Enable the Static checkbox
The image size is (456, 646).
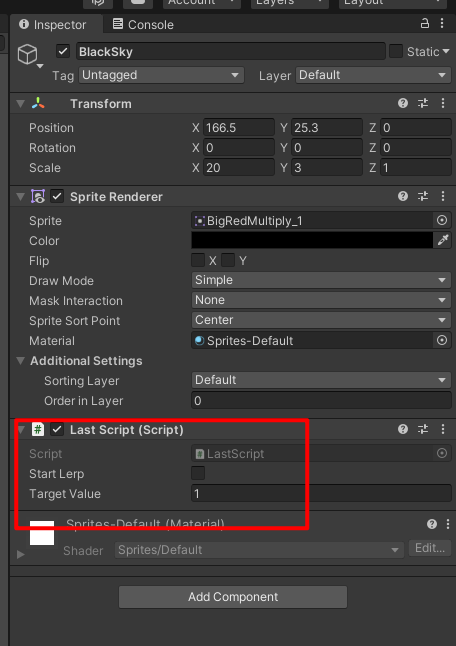click(396, 51)
